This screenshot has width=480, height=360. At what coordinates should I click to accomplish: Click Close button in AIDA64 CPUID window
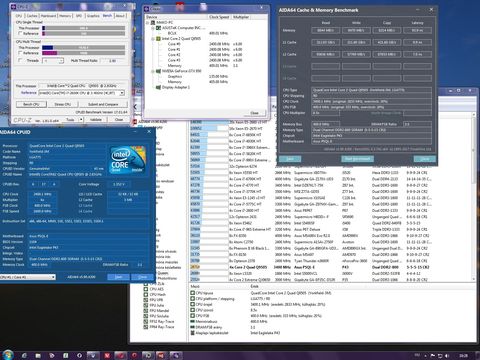pyautogui.click(x=142, y=277)
